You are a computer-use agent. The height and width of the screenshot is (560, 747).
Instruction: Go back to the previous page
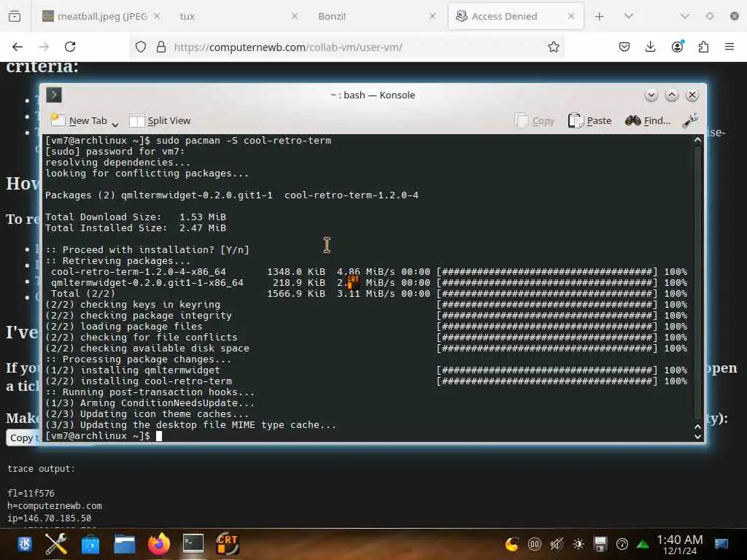click(x=18, y=47)
